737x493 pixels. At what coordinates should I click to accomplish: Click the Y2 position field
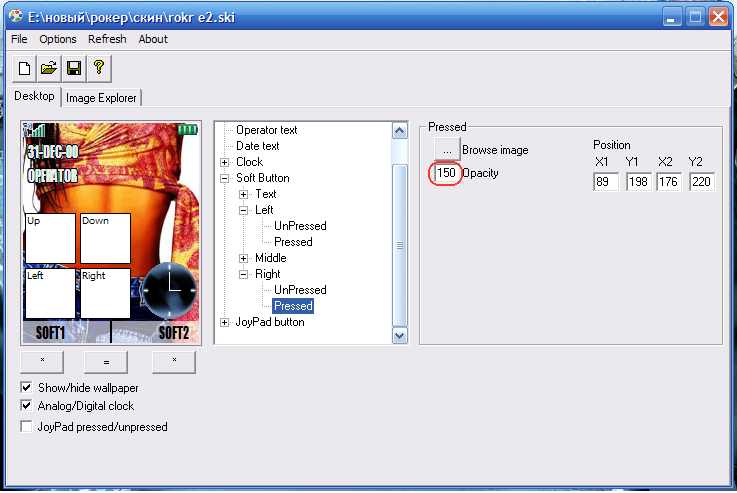pos(702,181)
